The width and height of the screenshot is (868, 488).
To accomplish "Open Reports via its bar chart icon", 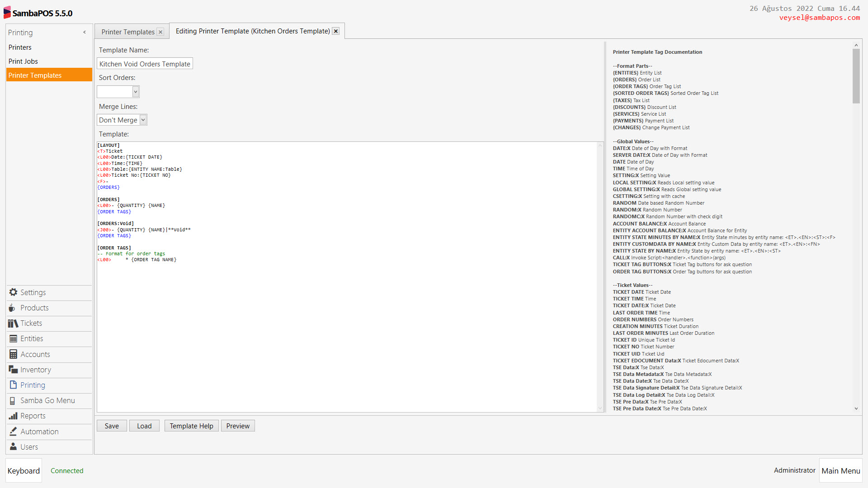I will coord(13,416).
